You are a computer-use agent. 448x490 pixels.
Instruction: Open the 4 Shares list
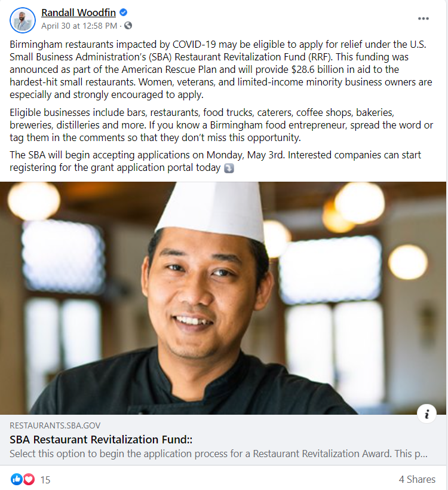pos(417,479)
